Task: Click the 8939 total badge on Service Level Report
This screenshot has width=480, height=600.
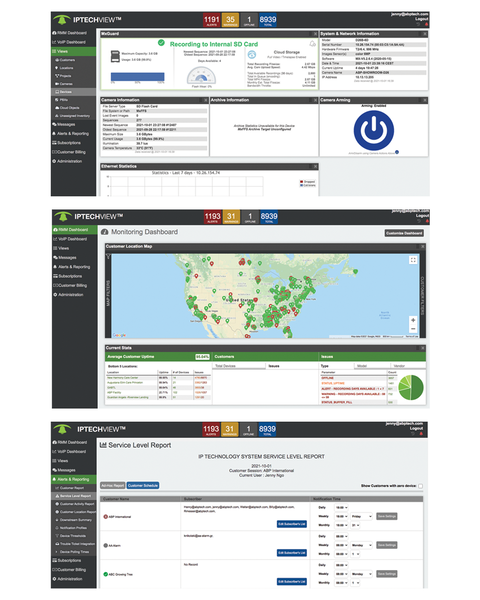Action: tap(267, 430)
